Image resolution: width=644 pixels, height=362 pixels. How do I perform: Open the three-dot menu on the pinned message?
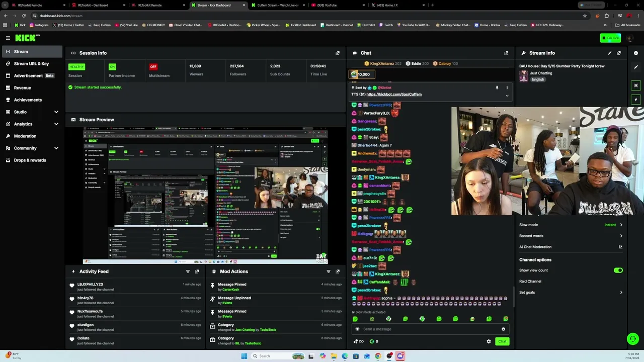pyautogui.click(x=507, y=87)
